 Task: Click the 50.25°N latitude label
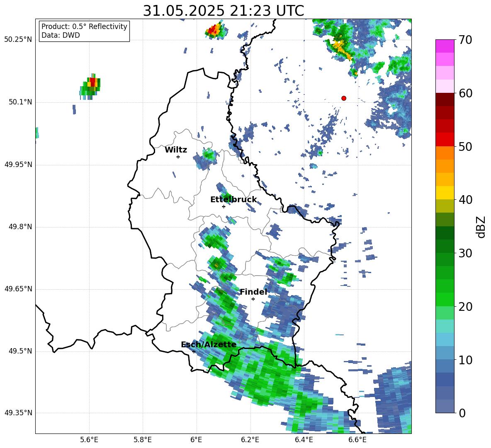pyautogui.click(x=18, y=40)
